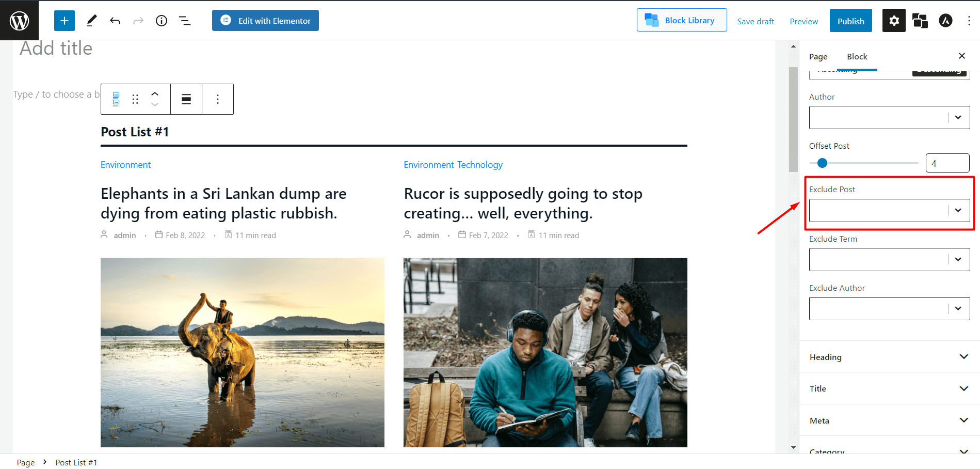Click the Add title field
This screenshot has height=469, width=980.
(56, 49)
